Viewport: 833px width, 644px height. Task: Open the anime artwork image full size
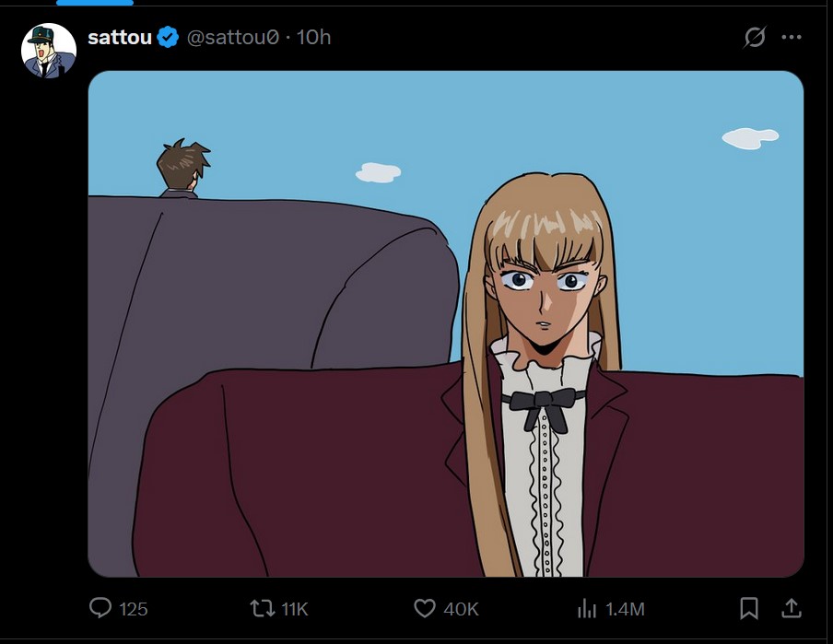pos(446,323)
